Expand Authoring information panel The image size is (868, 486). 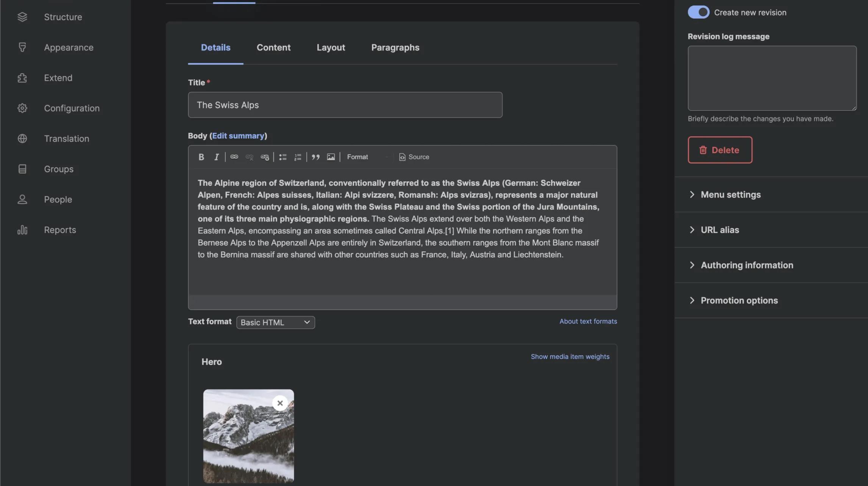point(746,265)
